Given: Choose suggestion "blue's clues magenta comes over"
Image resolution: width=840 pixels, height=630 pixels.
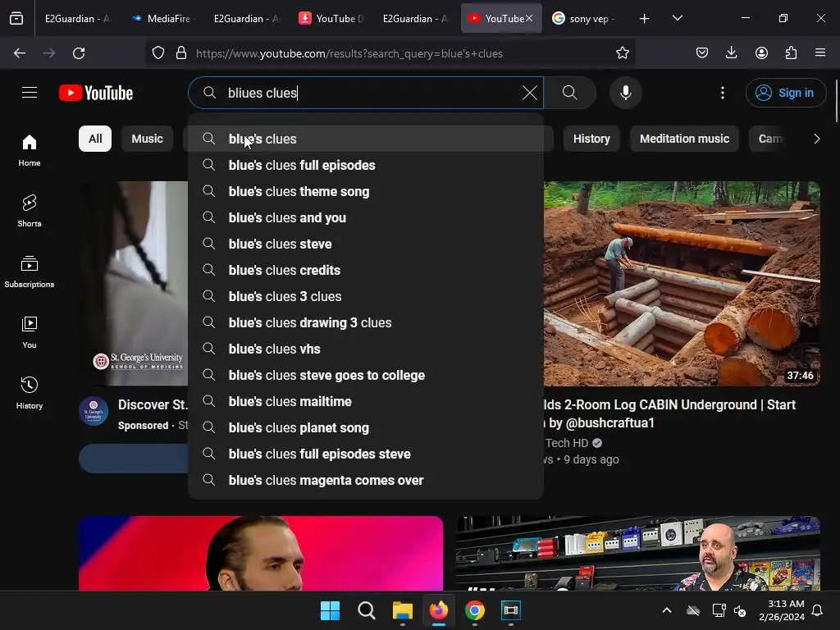Looking at the screenshot, I should pos(366,480).
